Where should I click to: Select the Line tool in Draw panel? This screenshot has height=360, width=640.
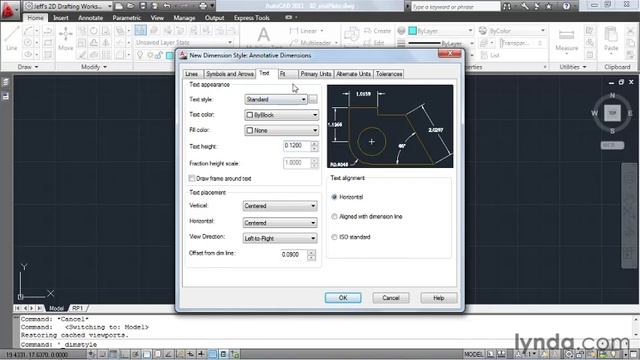11,38
